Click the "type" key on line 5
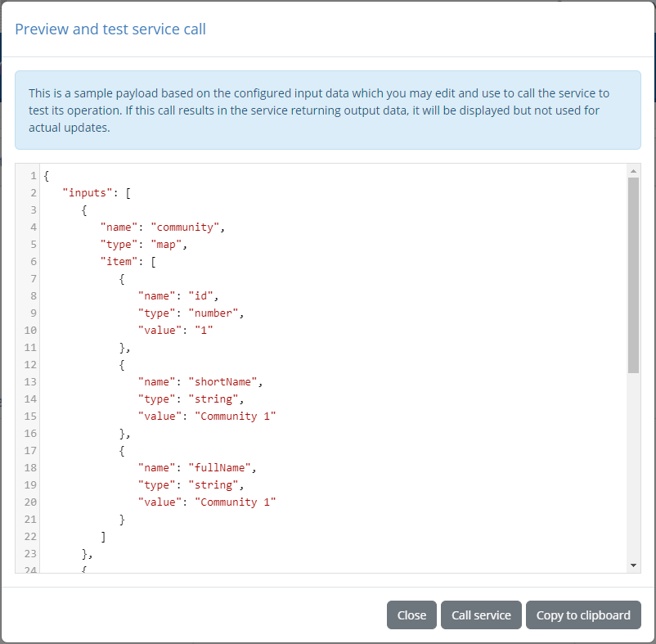This screenshot has height=644, width=656. point(119,245)
